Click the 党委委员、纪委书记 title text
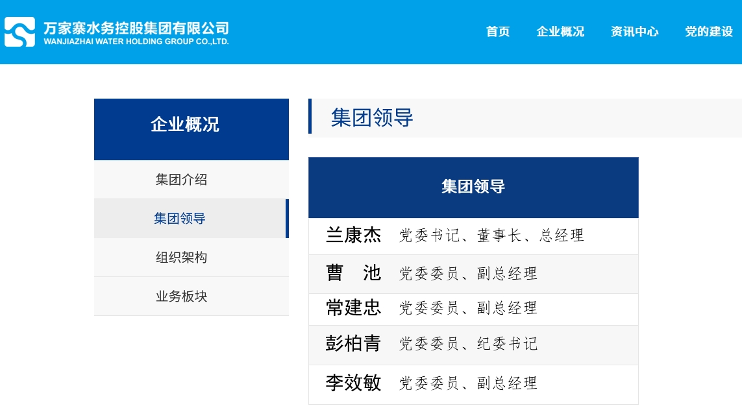 pos(468,344)
